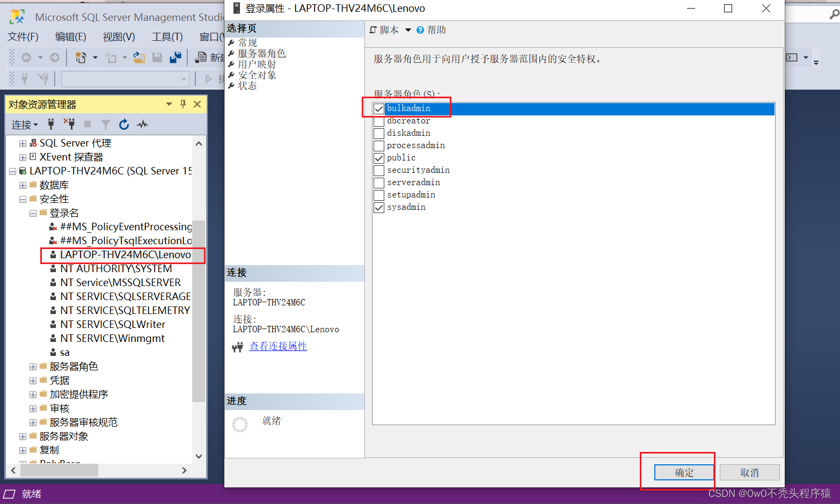Click the Refresh icon in Object Explorer
This screenshot has height=504, width=840.
(124, 125)
